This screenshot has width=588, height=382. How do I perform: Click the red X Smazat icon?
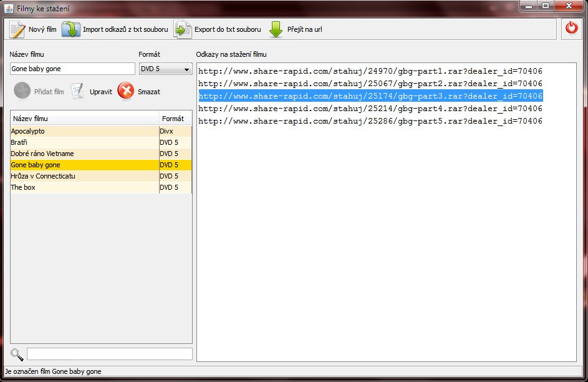click(125, 91)
